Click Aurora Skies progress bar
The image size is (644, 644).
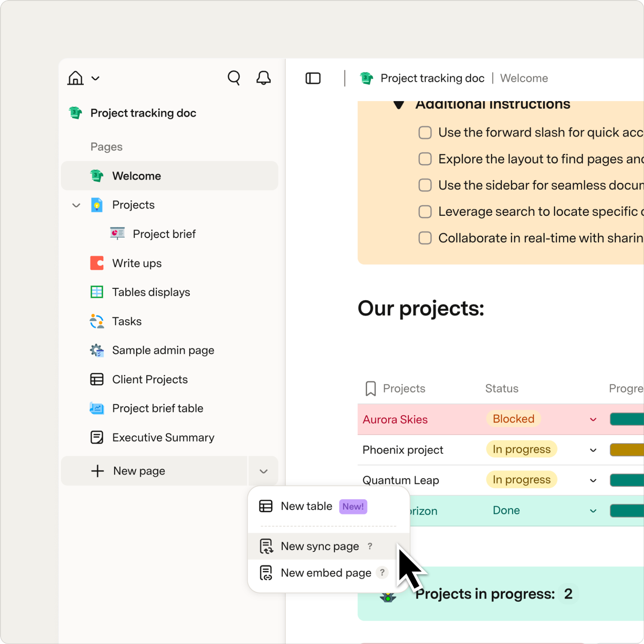[x=627, y=419]
